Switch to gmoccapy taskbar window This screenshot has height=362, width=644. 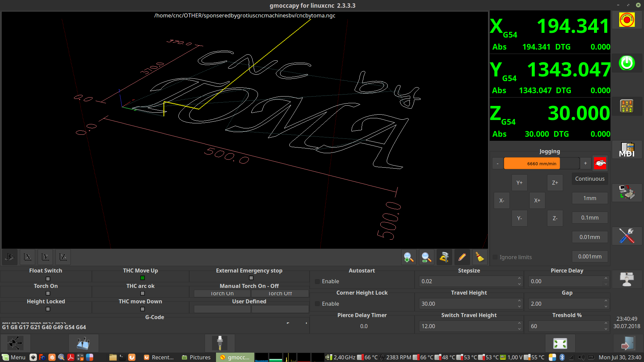point(235,357)
